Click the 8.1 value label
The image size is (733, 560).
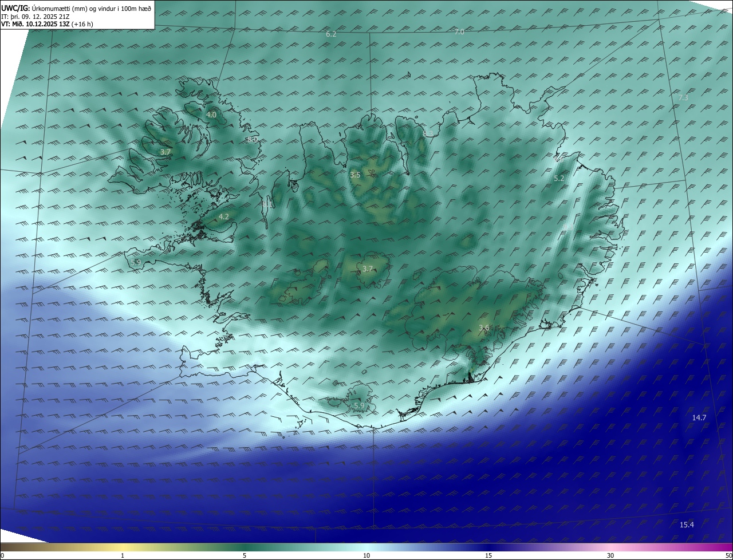click(x=267, y=204)
